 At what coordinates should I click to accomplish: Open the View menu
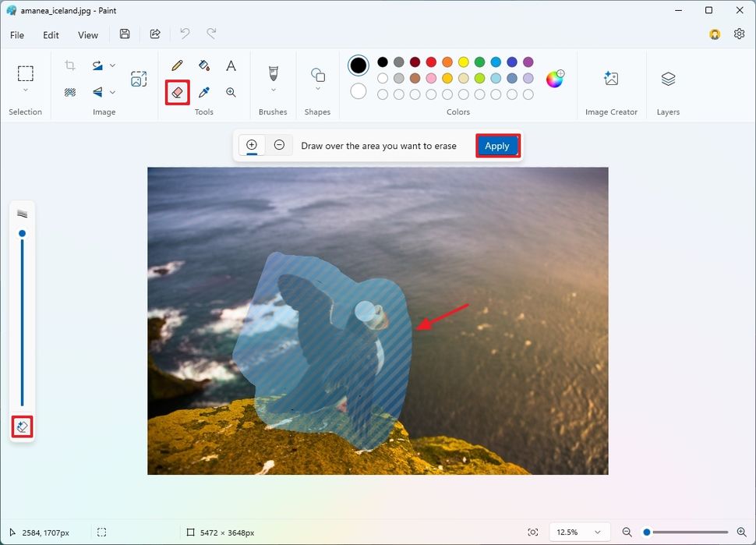pos(87,34)
